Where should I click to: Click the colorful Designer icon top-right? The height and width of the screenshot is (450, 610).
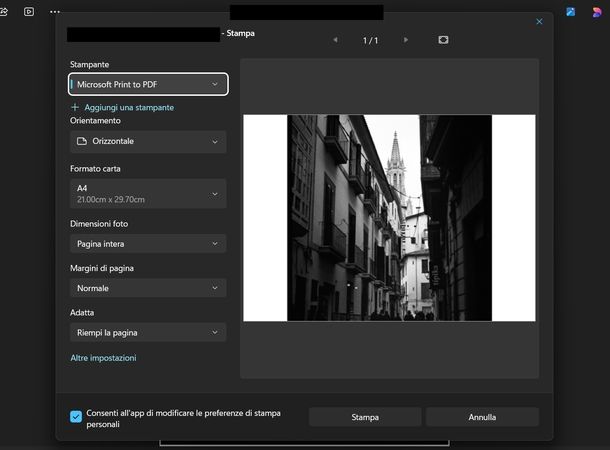click(x=597, y=12)
